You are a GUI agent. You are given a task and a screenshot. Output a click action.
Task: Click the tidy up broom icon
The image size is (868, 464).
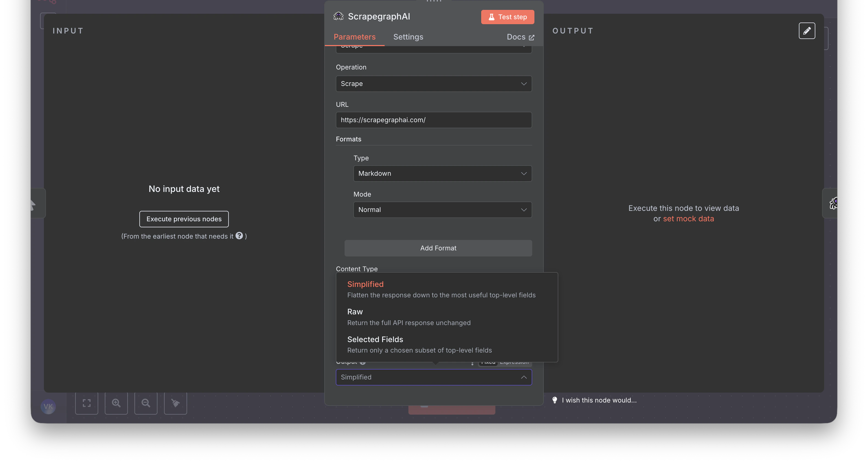[176, 403]
